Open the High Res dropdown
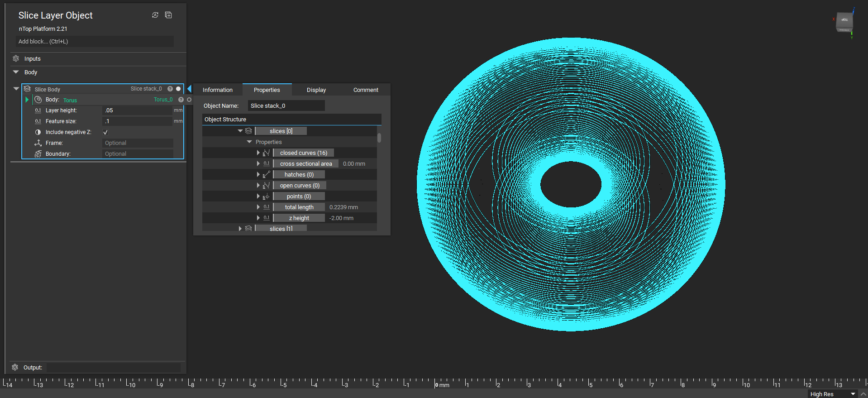868x398 pixels. click(832, 394)
